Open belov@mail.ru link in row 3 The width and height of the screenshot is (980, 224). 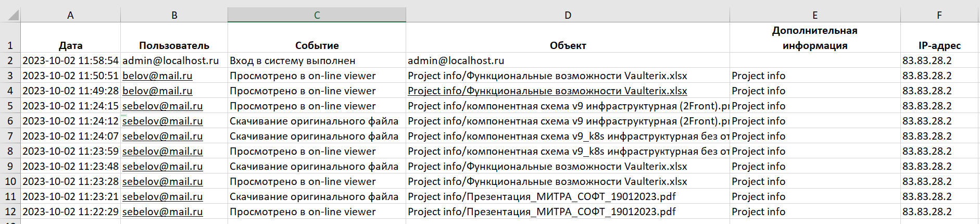pyautogui.click(x=157, y=76)
